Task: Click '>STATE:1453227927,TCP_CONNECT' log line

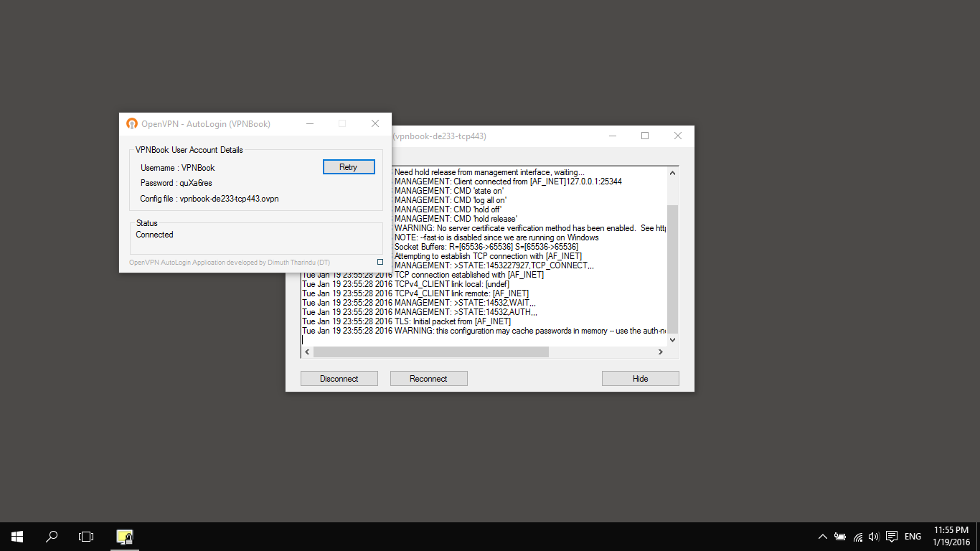Action: 494,265
